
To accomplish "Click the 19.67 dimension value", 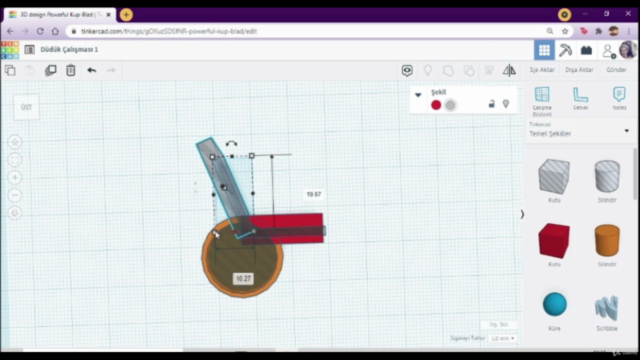I will click(314, 194).
